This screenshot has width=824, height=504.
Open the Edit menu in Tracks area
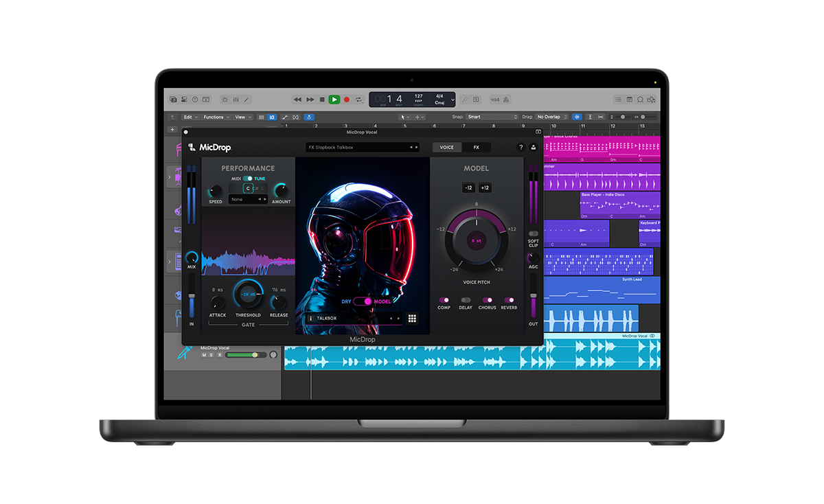[x=192, y=117]
